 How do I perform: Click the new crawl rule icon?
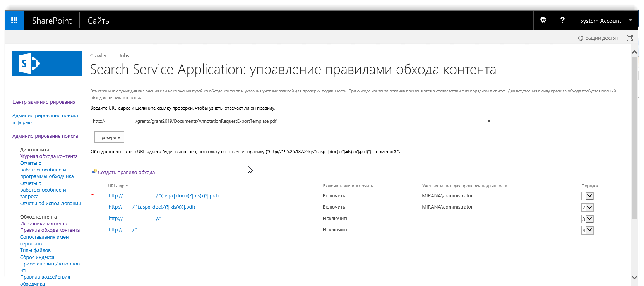pos(94,172)
